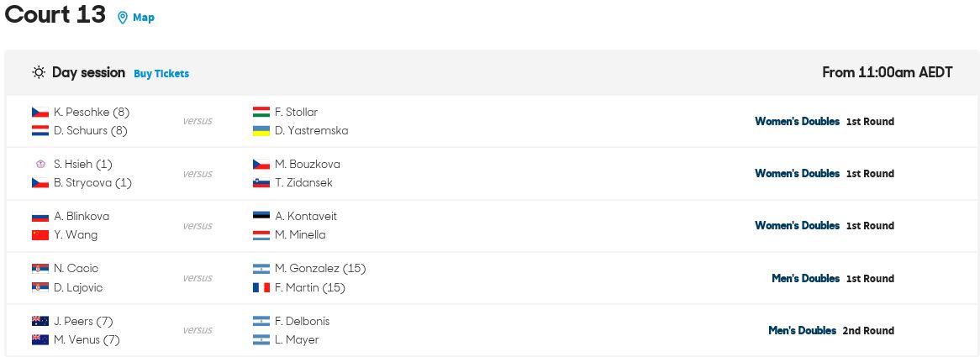The image size is (980, 357).
Task: Click the Estonian flag beside A. Kontaveit
Action: coord(261,216)
